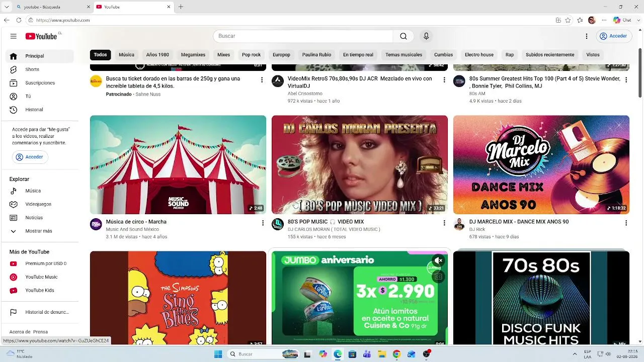Open a new browser tab
This screenshot has width=644, height=362.
181,7
